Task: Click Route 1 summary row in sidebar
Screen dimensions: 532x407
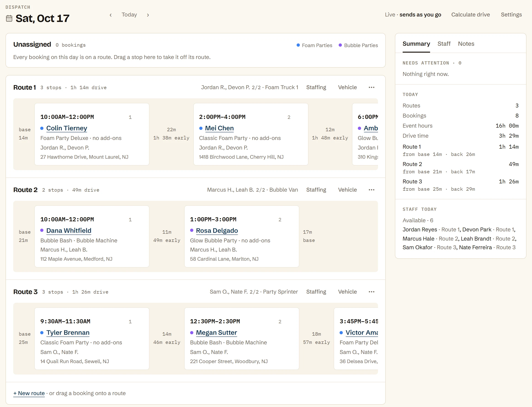Action: click(x=460, y=150)
